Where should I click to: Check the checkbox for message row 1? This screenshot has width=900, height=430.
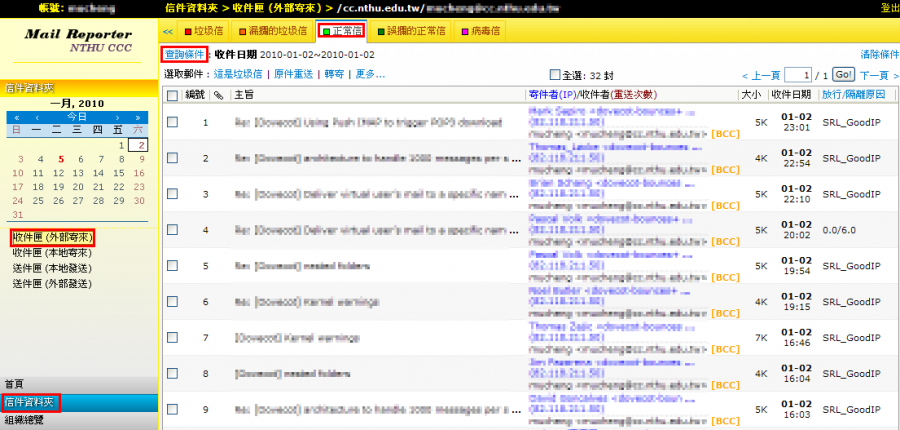(173, 123)
